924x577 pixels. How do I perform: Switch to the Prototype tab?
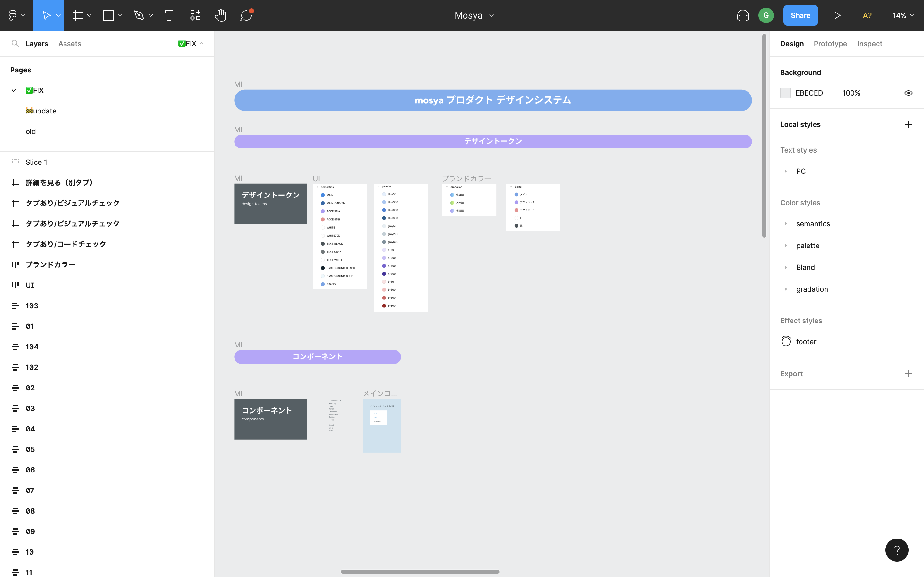pyautogui.click(x=830, y=44)
